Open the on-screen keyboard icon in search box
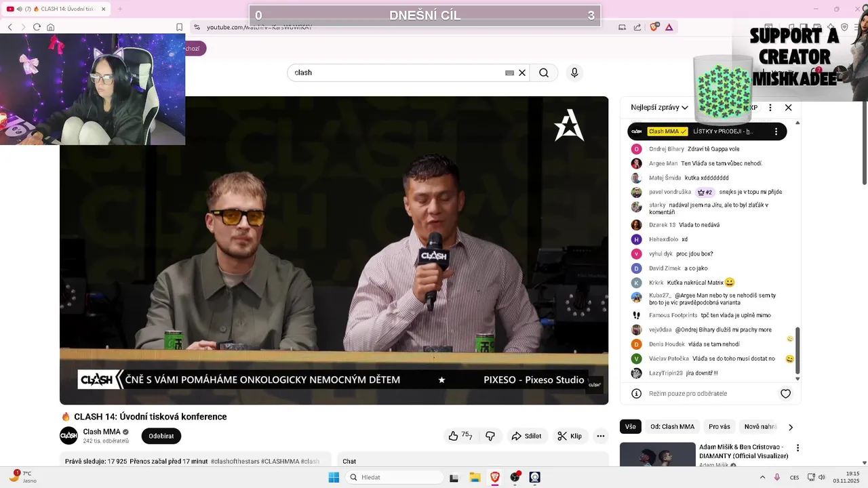Viewport: 868px width, 488px height. pyautogui.click(x=509, y=73)
